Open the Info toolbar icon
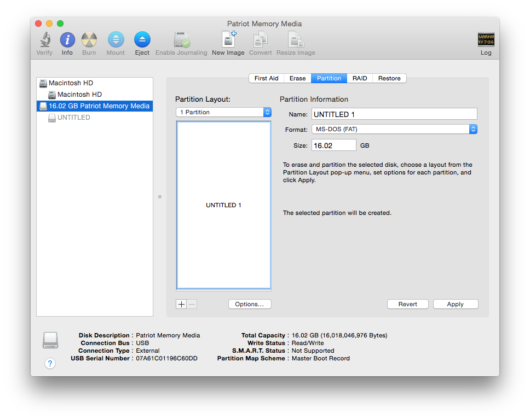 pyautogui.click(x=67, y=40)
